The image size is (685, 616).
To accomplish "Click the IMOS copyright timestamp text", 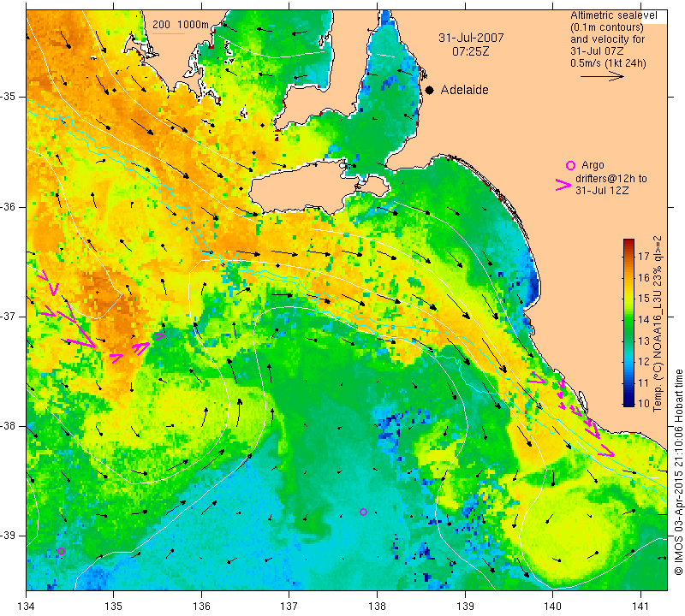I will (x=678, y=471).
